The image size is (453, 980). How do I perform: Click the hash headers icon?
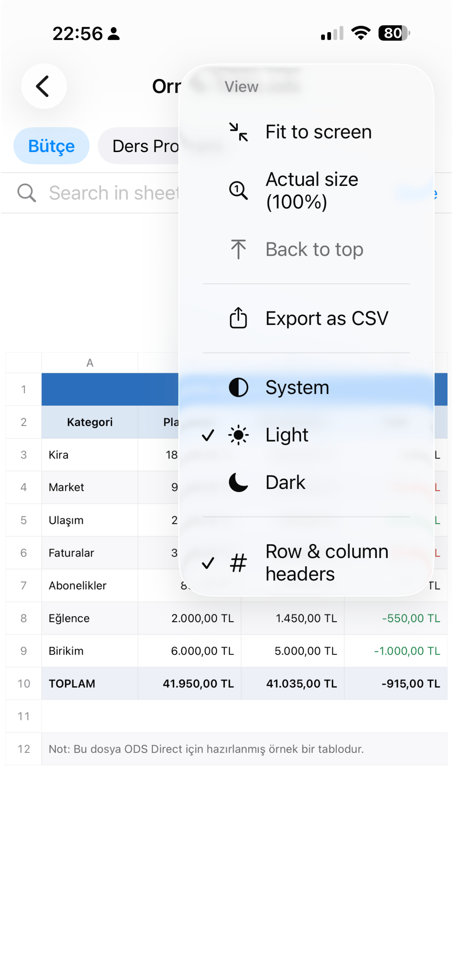click(238, 563)
